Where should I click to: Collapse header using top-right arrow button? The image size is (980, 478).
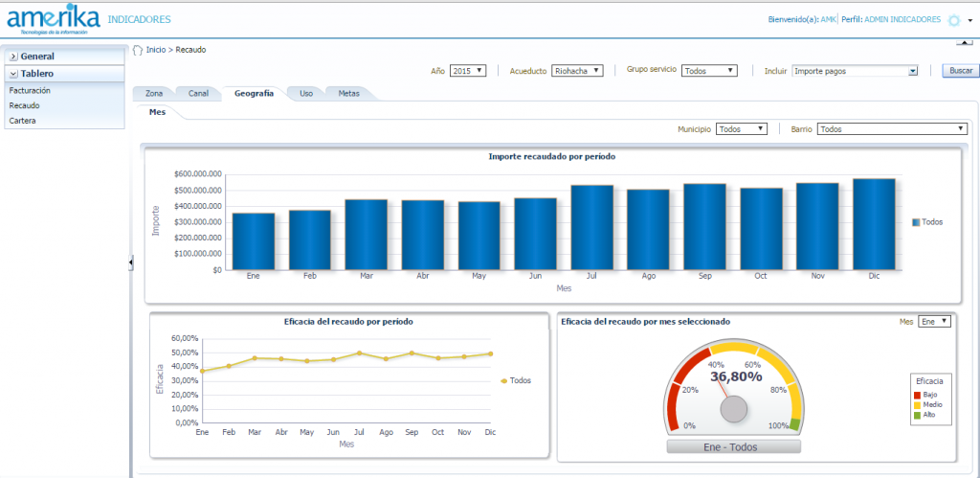(964, 42)
